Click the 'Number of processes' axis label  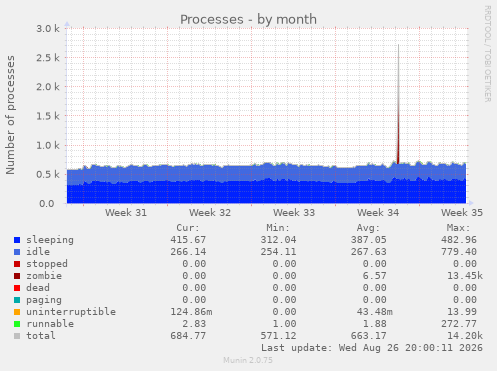[10, 115]
